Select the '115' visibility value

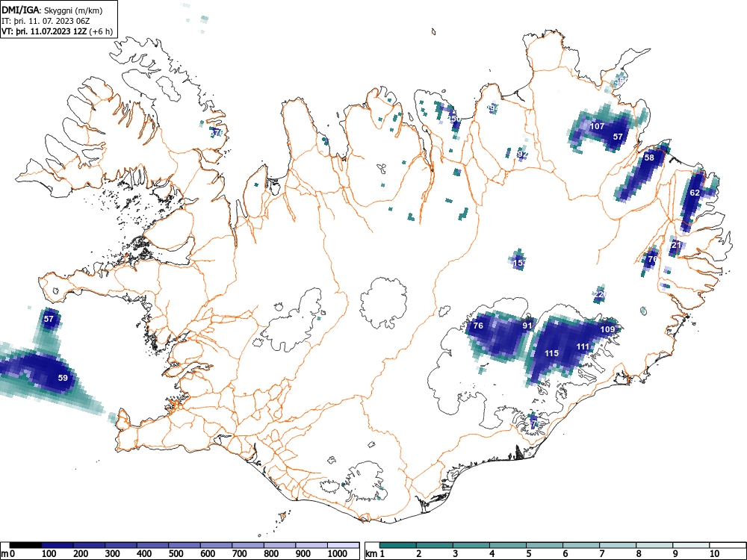click(552, 353)
